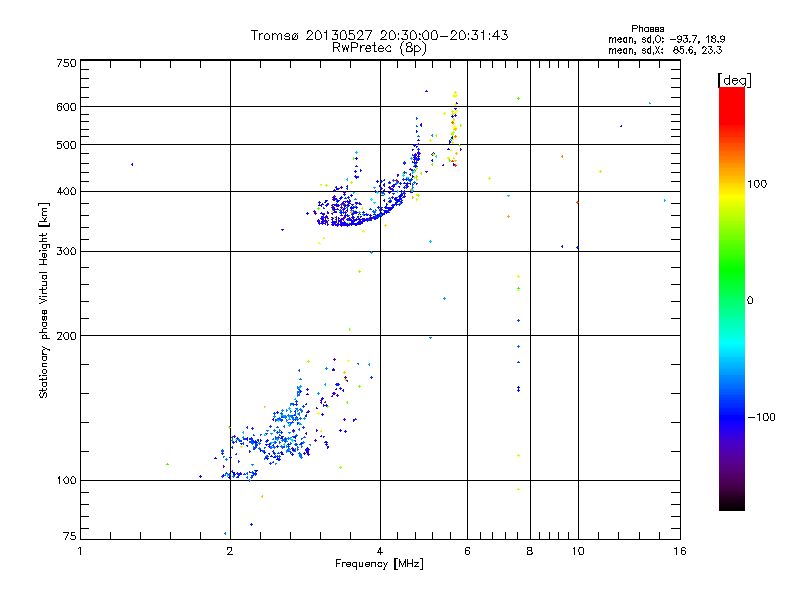This screenshot has width=800, height=600.
Task: Click the yellow band near 100 on colorbar
Action: 732,195
